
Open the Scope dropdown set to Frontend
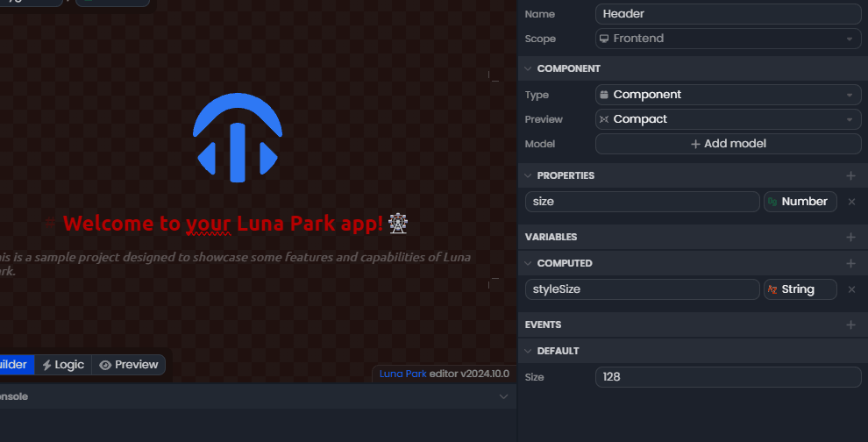pos(728,39)
